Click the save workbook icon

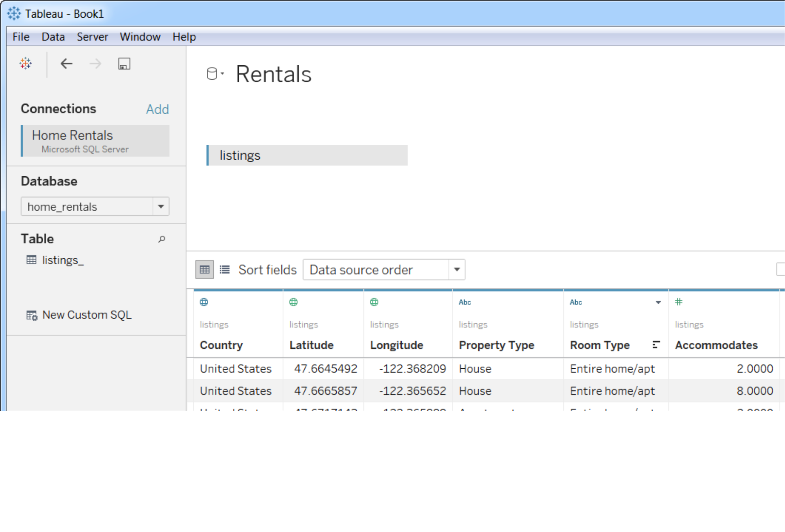tap(124, 64)
